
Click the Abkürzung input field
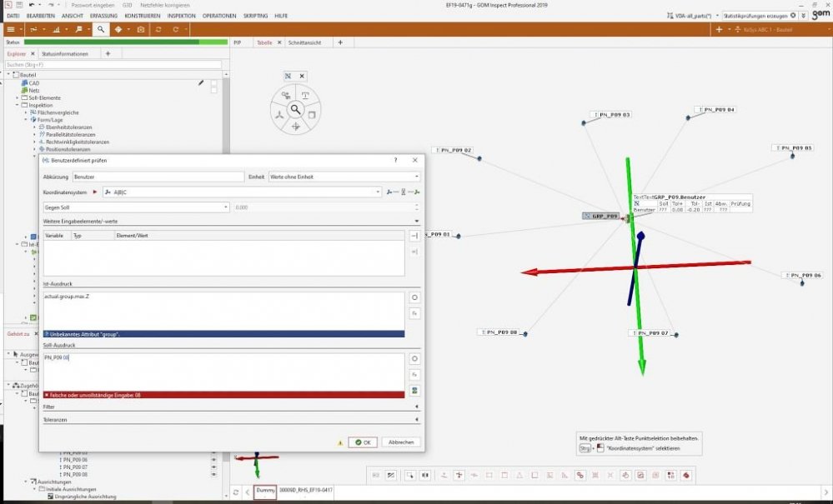tap(158, 177)
